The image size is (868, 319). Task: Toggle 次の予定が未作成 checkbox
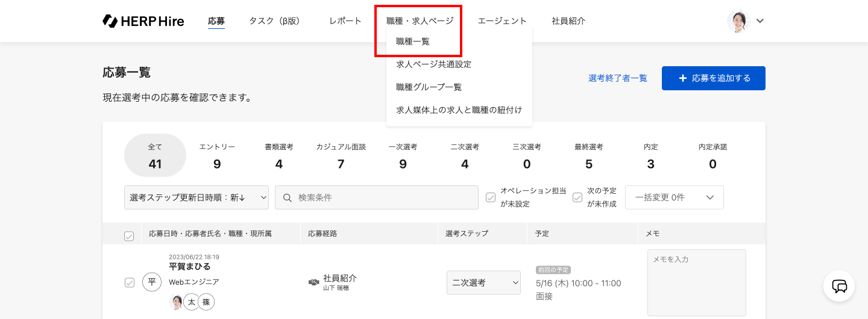[577, 197]
